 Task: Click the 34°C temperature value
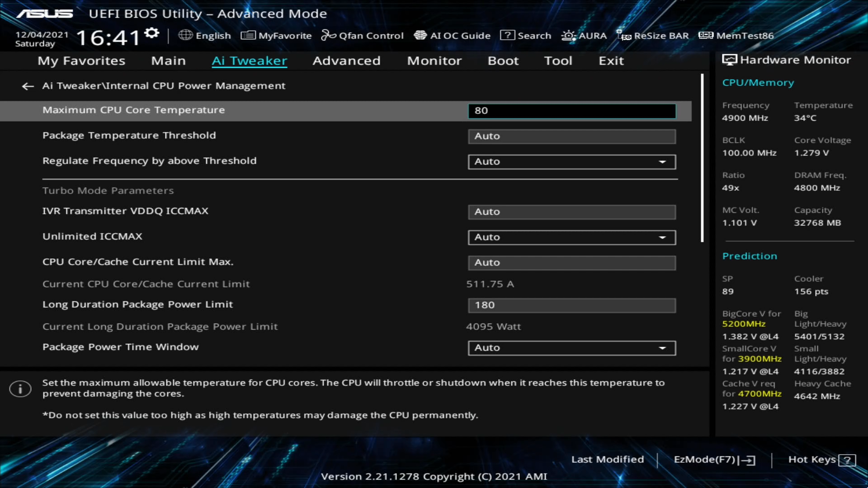click(805, 118)
